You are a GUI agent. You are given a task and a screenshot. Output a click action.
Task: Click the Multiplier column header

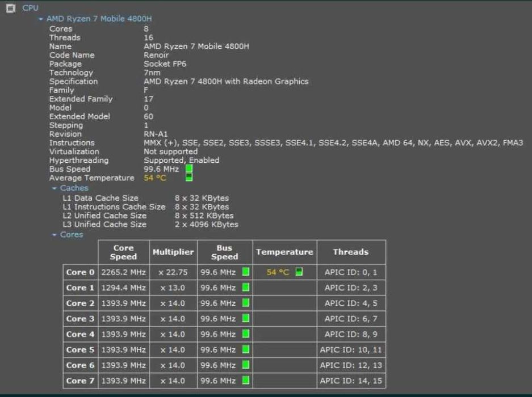173,252
